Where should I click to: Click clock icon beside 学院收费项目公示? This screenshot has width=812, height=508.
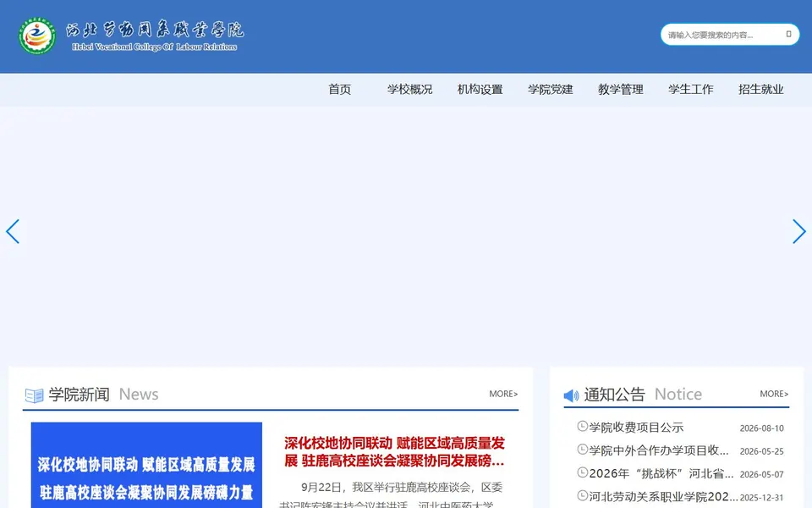(582, 426)
